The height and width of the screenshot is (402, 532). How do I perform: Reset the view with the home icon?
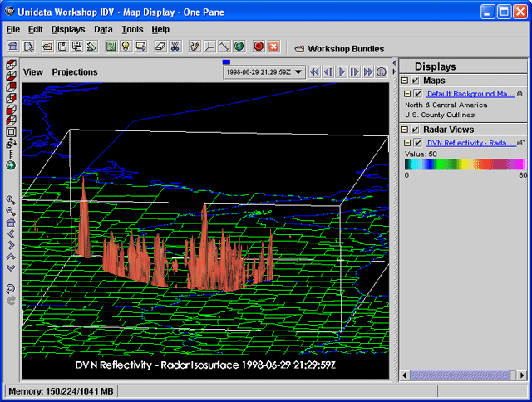[11, 223]
